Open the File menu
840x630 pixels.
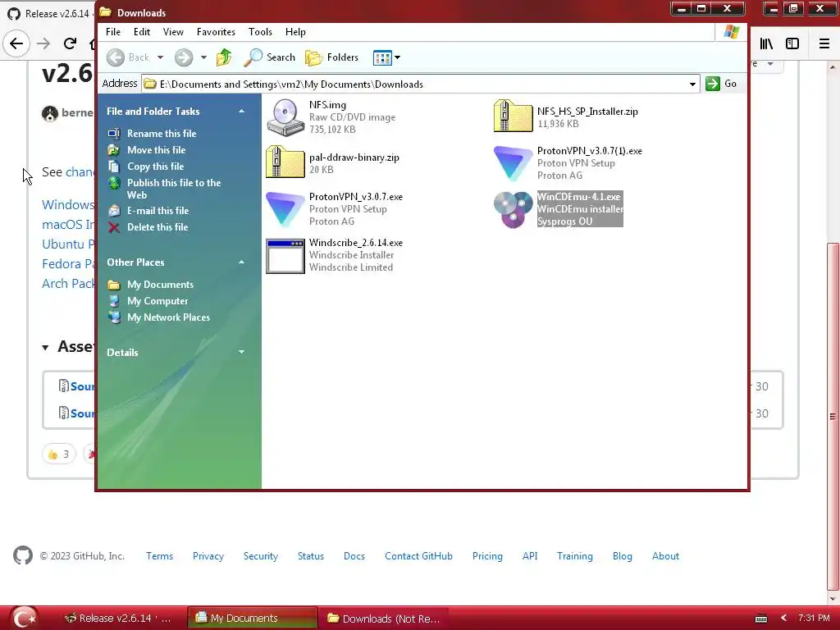click(113, 32)
